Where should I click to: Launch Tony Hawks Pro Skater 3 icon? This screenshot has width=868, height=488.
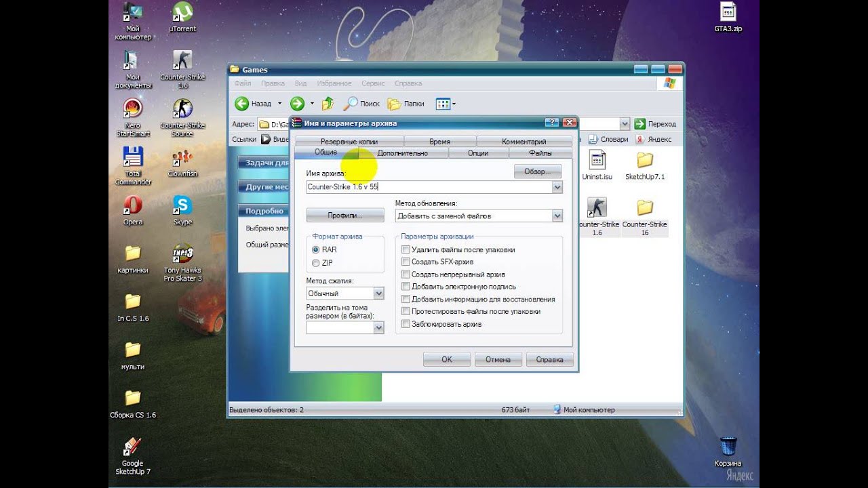pyautogui.click(x=182, y=263)
